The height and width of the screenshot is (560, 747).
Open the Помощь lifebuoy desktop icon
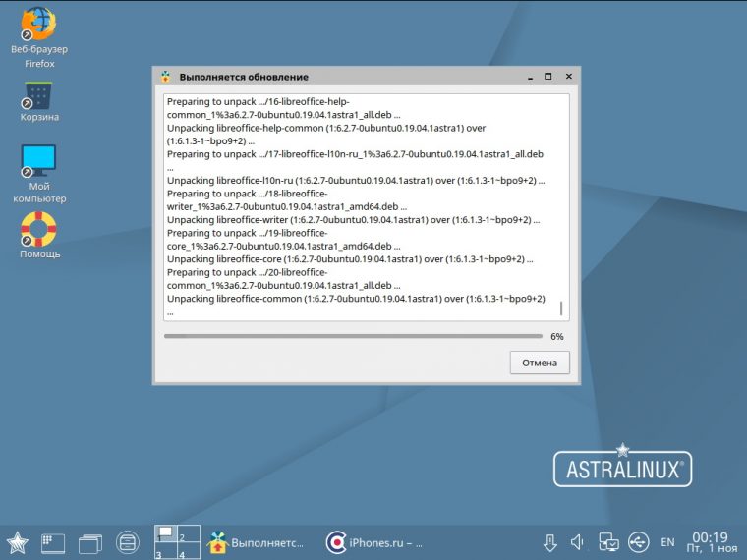pos(39,235)
